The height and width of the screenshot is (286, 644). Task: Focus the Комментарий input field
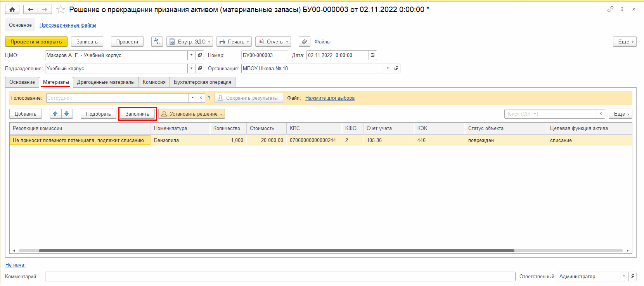coord(280,276)
